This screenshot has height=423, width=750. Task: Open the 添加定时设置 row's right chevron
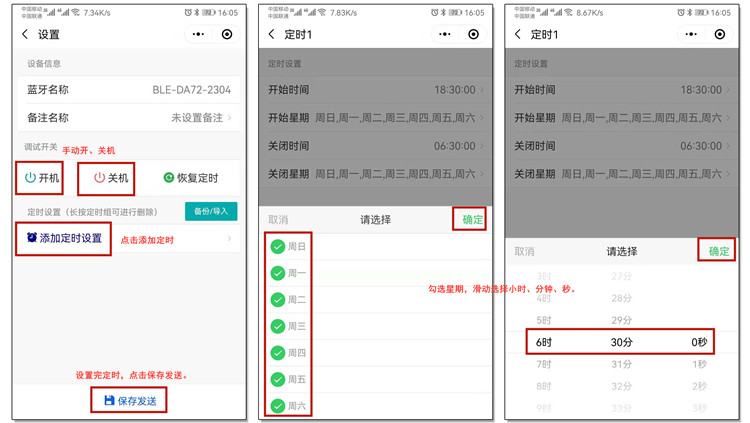(229, 239)
